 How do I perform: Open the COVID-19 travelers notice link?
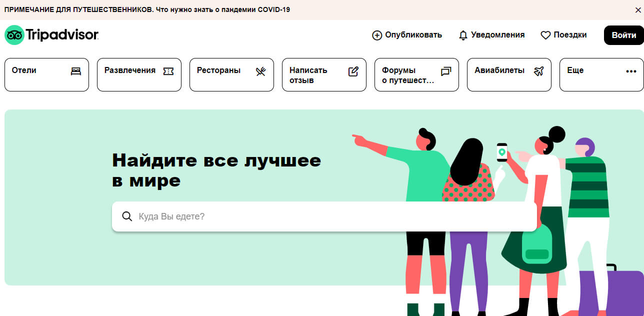147,9
